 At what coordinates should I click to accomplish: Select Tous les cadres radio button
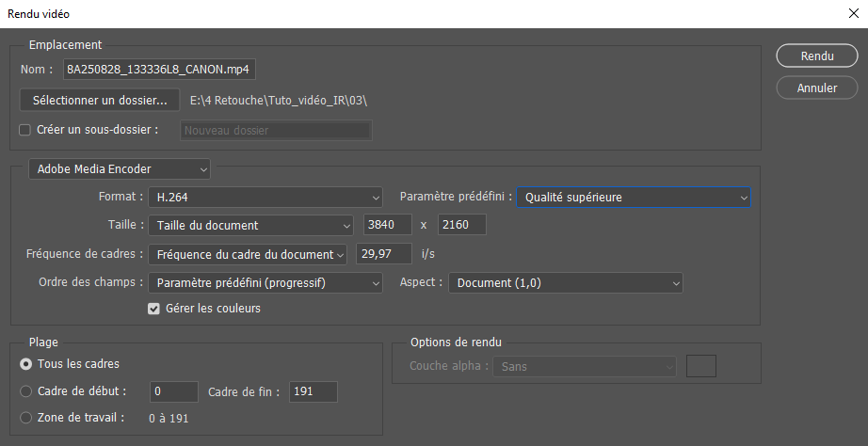coord(25,363)
